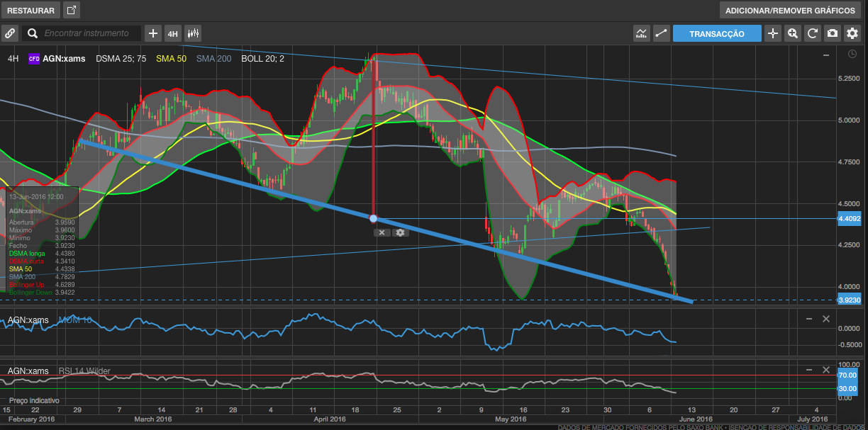Select the trend line drawing tool
Image resolution: width=868 pixels, height=430 pixels.
pos(662,33)
